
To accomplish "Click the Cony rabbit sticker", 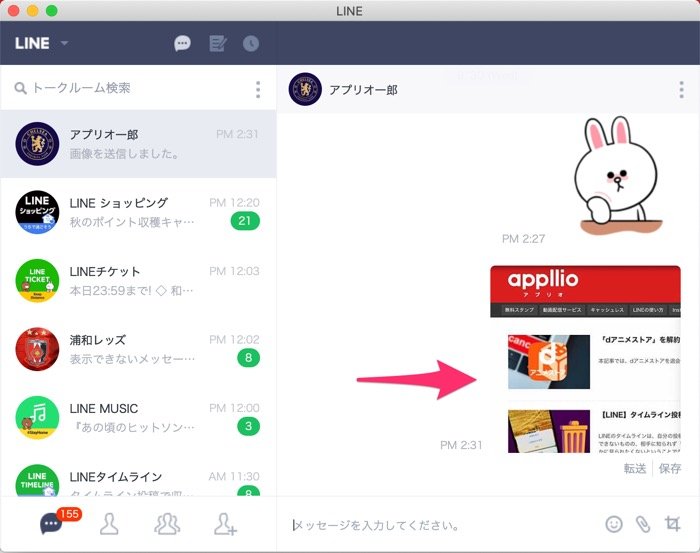I will pos(617,175).
